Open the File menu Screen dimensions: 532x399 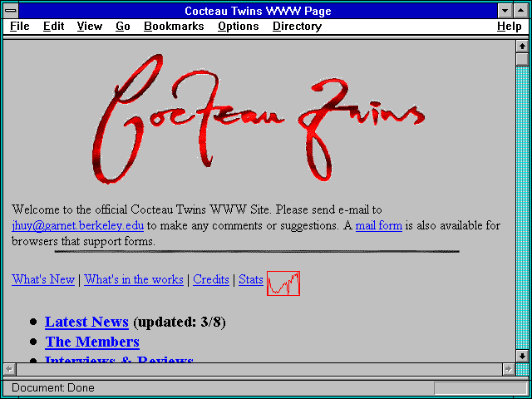click(20, 27)
